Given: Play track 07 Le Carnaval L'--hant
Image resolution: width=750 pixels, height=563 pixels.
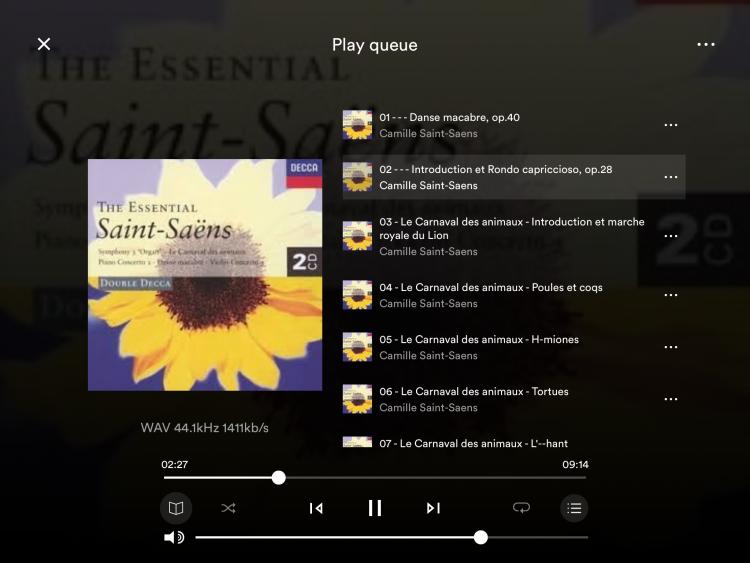Looking at the screenshot, I should (514, 442).
